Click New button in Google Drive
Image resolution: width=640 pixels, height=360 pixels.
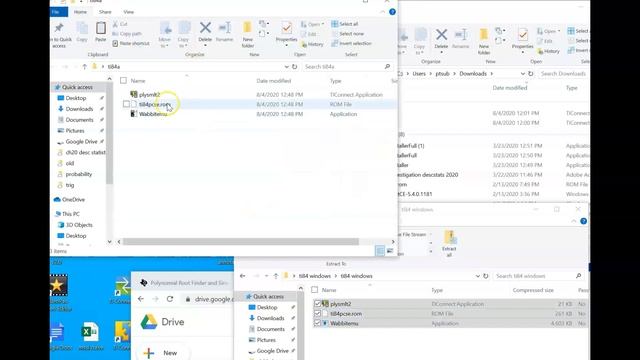(162, 353)
